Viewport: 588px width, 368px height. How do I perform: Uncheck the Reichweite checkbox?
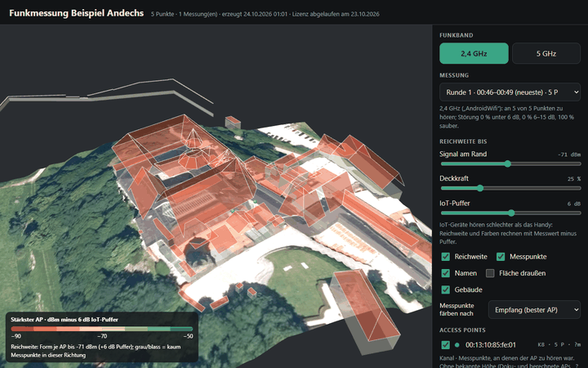coord(446,257)
